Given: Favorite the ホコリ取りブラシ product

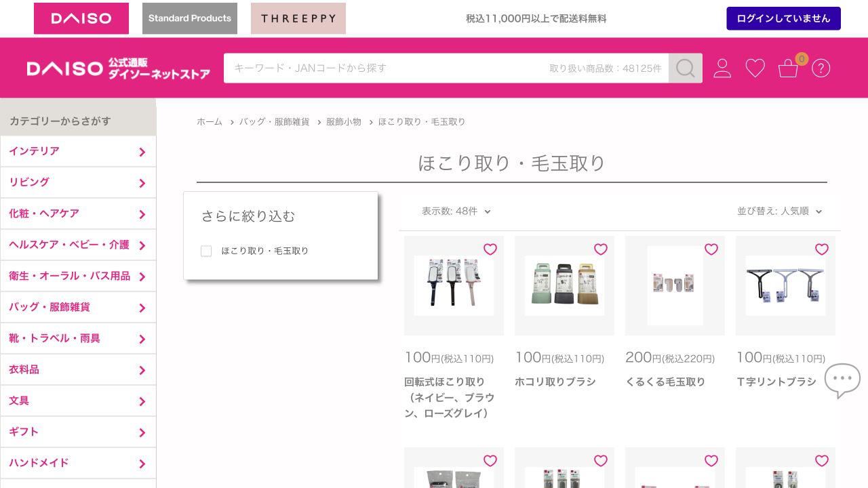Looking at the screenshot, I should pyautogui.click(x=601, y=249).
